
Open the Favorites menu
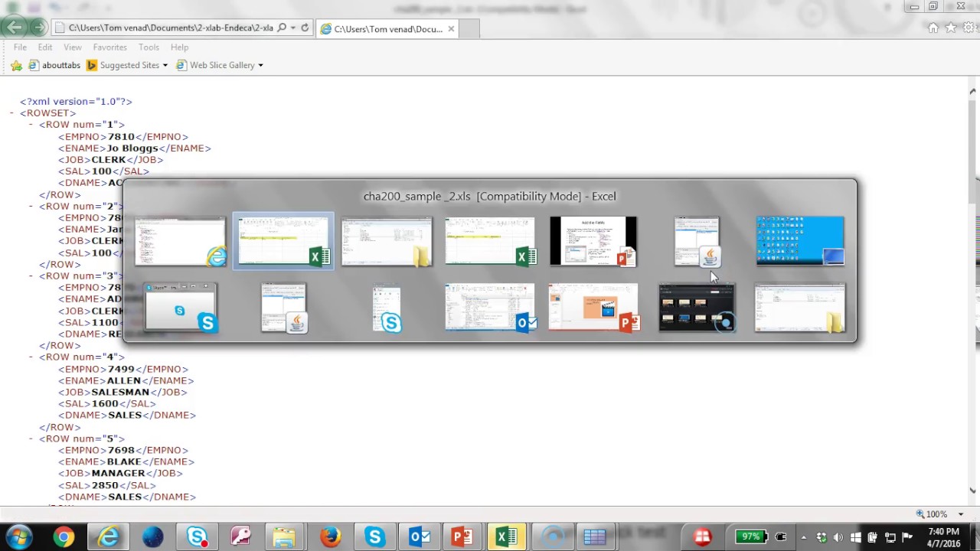point(110,47)
